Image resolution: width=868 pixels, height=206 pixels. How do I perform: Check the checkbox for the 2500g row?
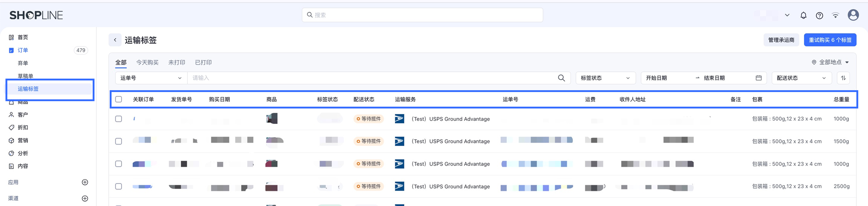pos(119,186)
